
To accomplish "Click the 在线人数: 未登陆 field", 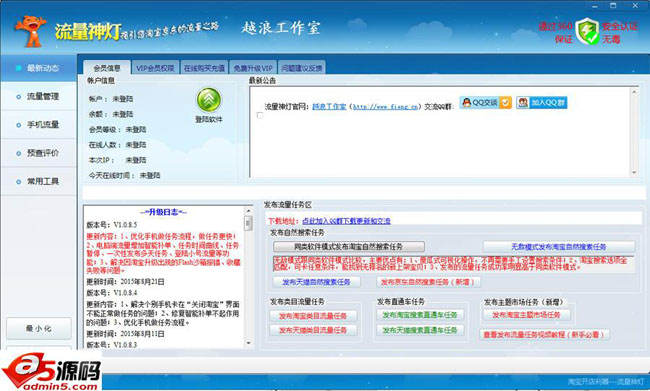I will [117, 145].
